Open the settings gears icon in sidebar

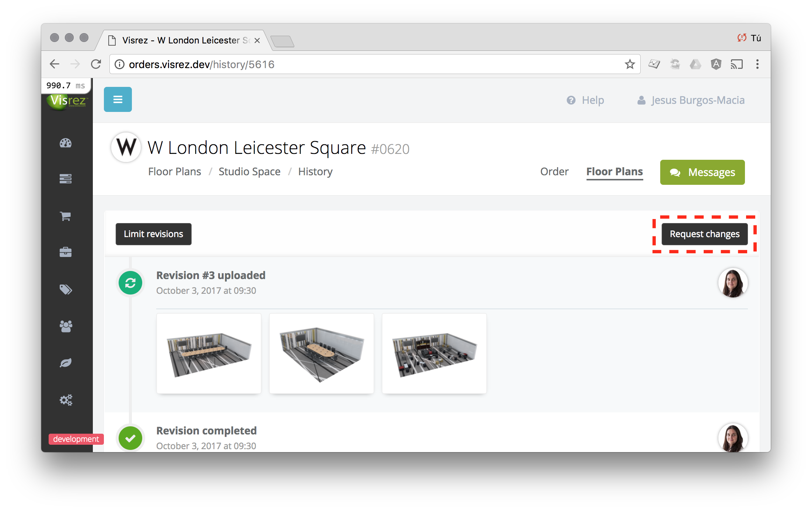pyautogui.click(x=66, y=400)
